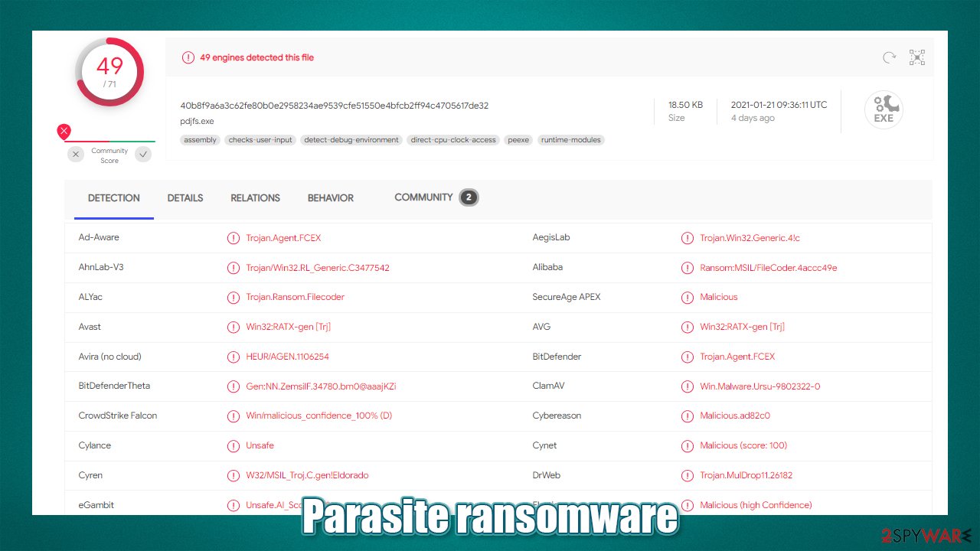
Task: Click the warning icon for BitDefenderTheta detection
Action: click(234, 386)
